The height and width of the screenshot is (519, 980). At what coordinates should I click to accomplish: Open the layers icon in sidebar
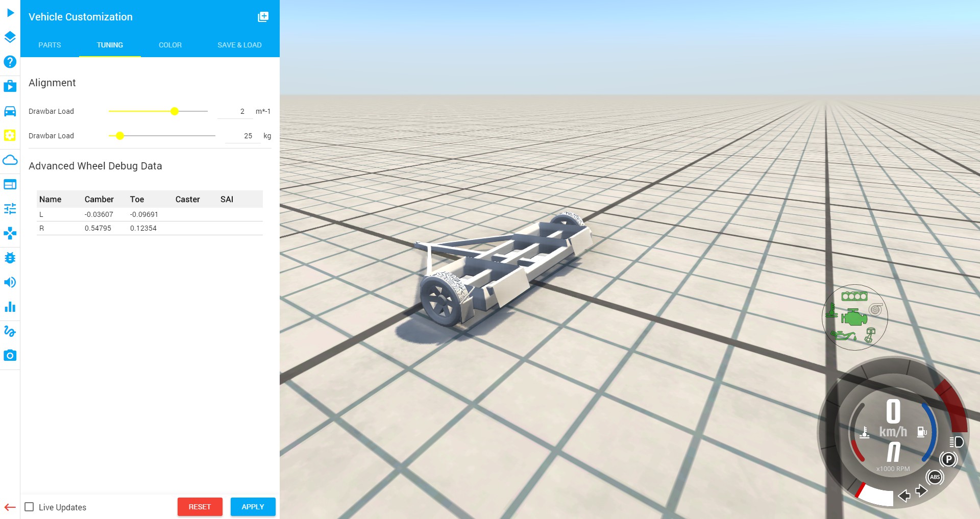(10, 37)
